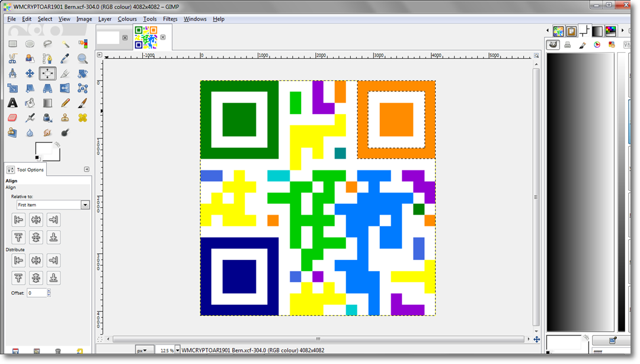Show more dock tabs with right arrow
The width and height of the screenshot is (640, 364).
(622, 31)
